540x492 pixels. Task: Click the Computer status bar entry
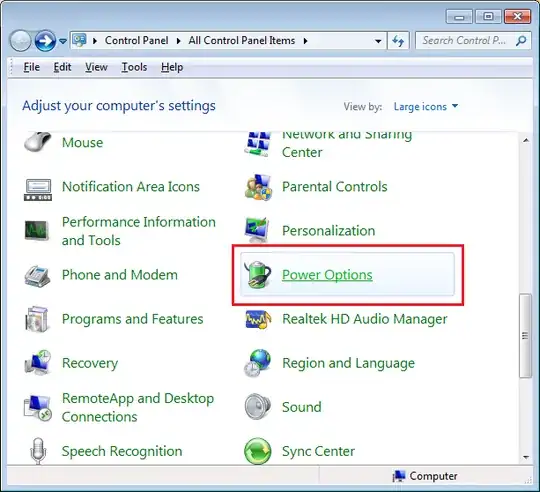[x=426, y=476]
